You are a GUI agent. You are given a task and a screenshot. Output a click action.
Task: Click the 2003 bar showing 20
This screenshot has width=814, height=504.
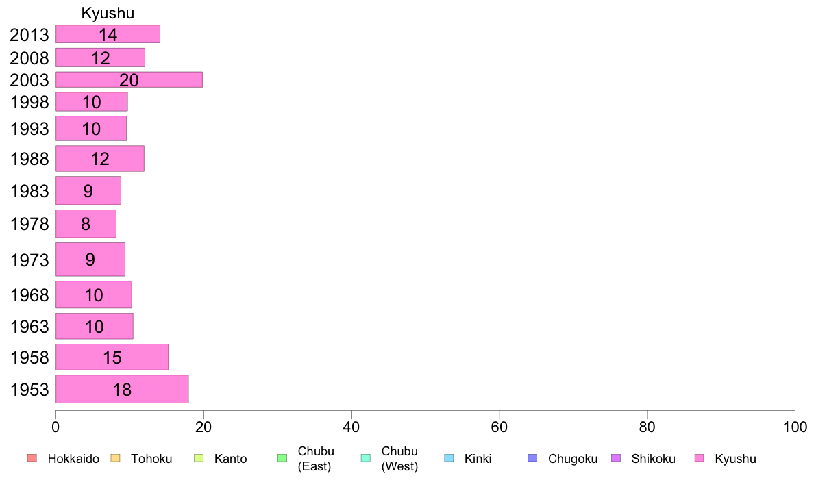pyautogui.click(x=129, y=80)
